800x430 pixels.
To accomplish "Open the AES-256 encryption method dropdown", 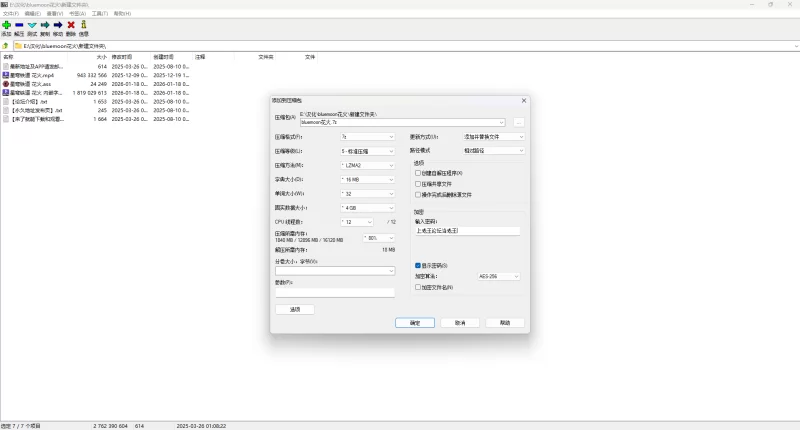I will pos(498,276).
